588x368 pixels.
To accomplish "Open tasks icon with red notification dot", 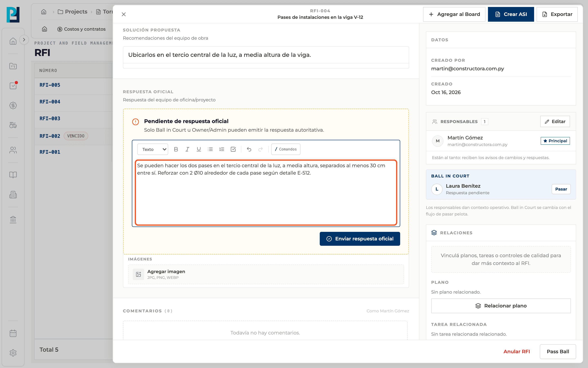I will (x=13, y=86).
